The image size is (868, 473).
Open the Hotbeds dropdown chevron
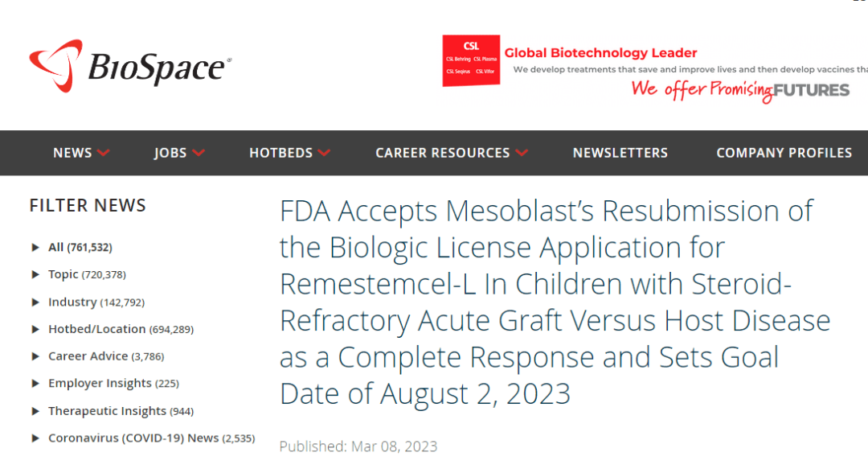click(324, 153)
